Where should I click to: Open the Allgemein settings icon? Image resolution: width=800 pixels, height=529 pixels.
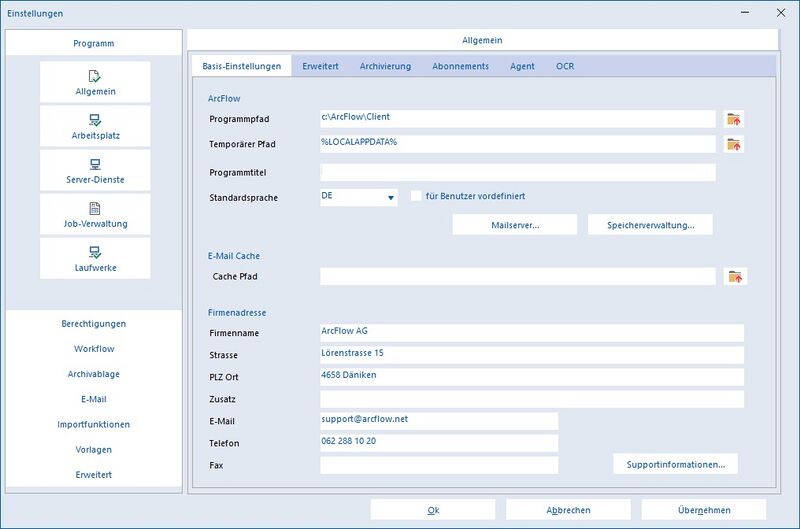[x=95, y=76]
